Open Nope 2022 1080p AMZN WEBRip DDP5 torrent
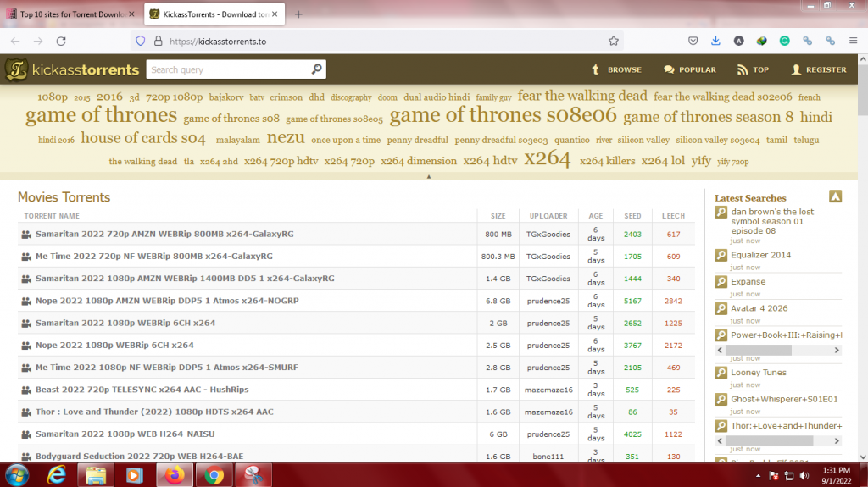 click(167, 301)
